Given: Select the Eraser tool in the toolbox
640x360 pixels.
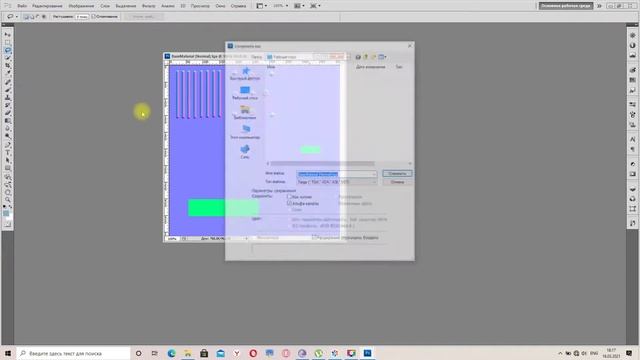Looking at the screenshot, I should pos(8,113).
